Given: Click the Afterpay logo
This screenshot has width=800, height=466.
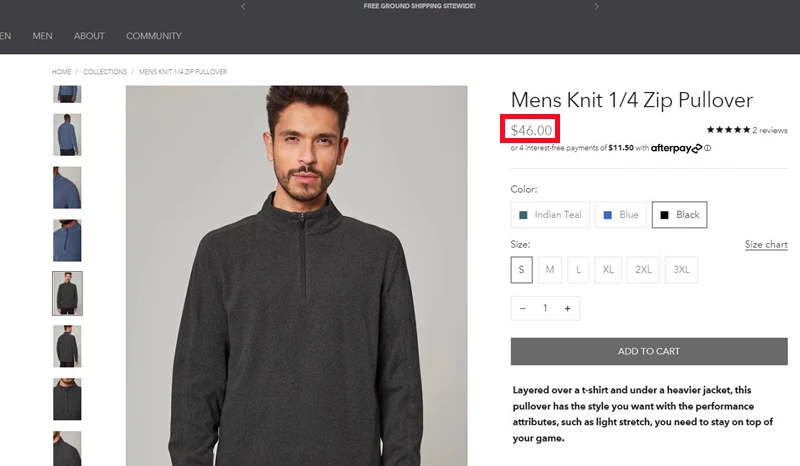Looking at the screenshot, I should [x=677, y=148].
